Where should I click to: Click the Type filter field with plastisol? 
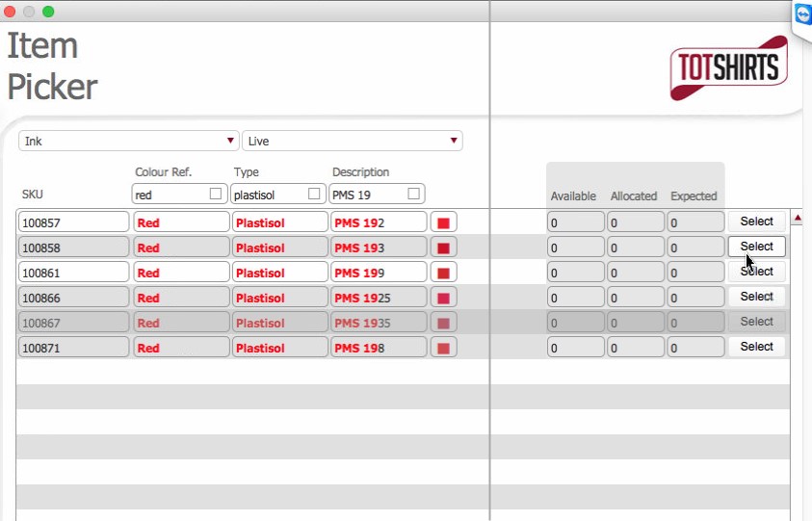[x=268, y=195]
